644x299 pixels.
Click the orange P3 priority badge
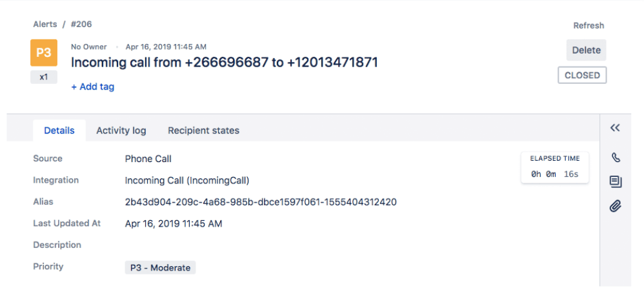click(x=43, y=53)
